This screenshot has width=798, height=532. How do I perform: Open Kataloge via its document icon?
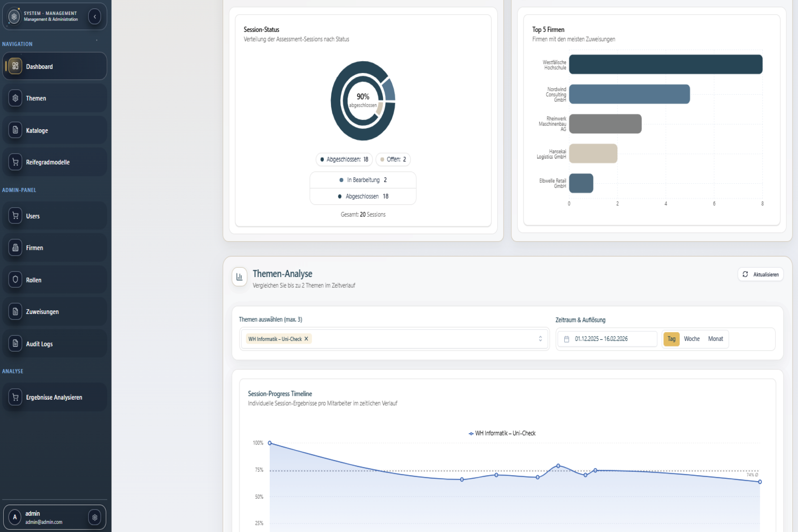(15, 130)
